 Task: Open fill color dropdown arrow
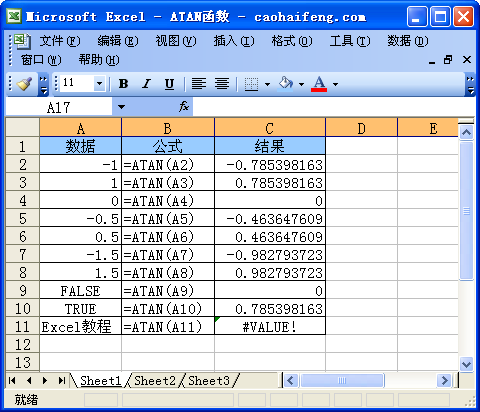[x=302, y=84]
